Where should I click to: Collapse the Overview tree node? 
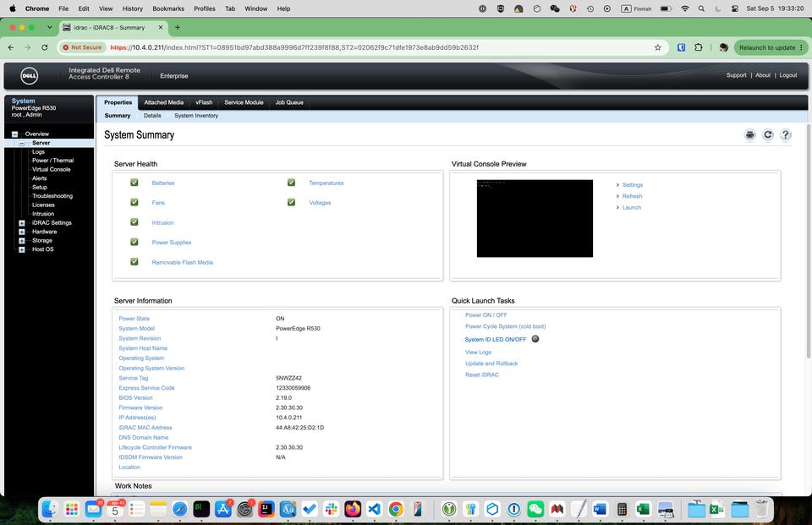(x=14, y=134)
